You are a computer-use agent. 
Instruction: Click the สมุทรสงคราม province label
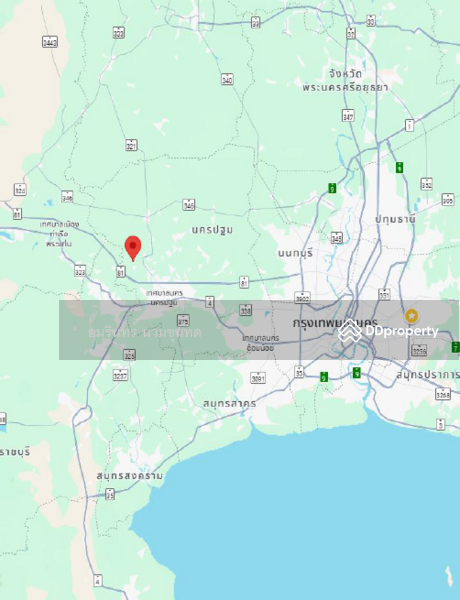[129, 476]
